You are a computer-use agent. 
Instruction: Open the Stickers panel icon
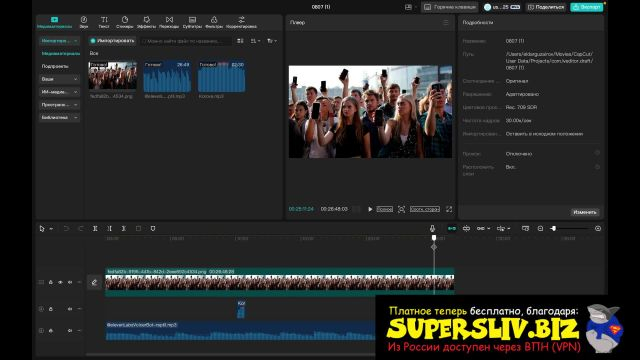124,22
